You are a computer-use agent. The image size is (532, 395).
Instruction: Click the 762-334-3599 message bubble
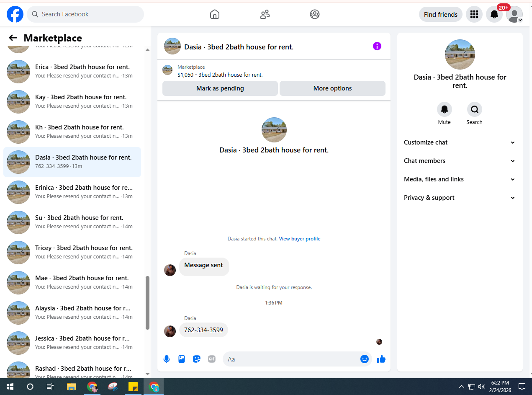click(204, 330)
